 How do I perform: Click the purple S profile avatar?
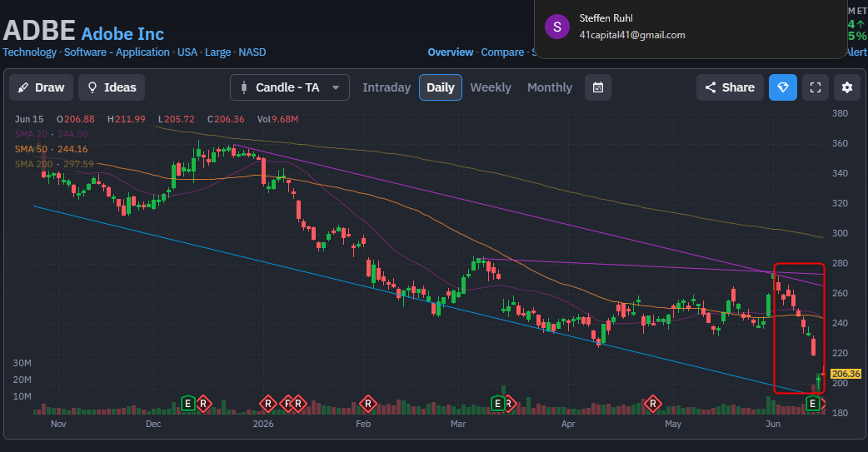tap(557, 27)
